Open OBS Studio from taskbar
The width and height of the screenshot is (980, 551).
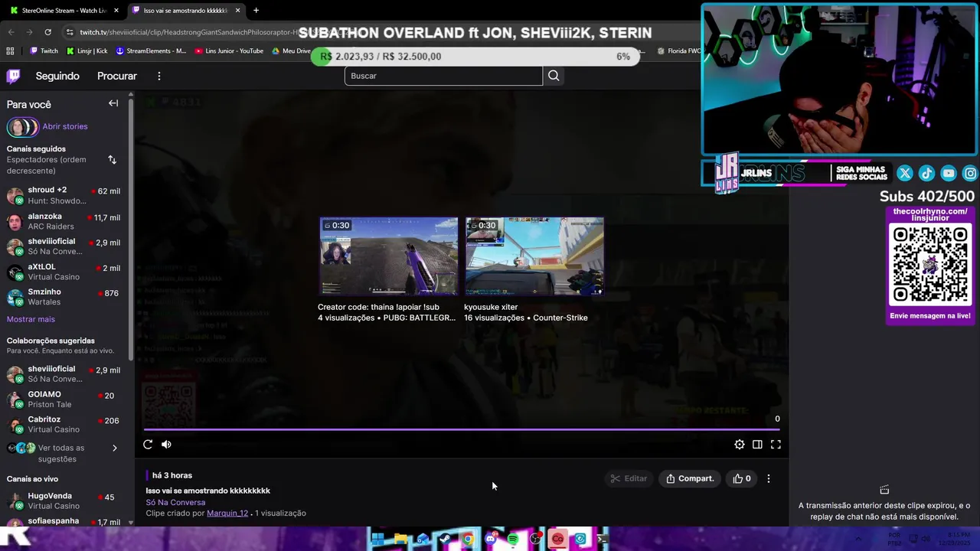tap(535, 539)
